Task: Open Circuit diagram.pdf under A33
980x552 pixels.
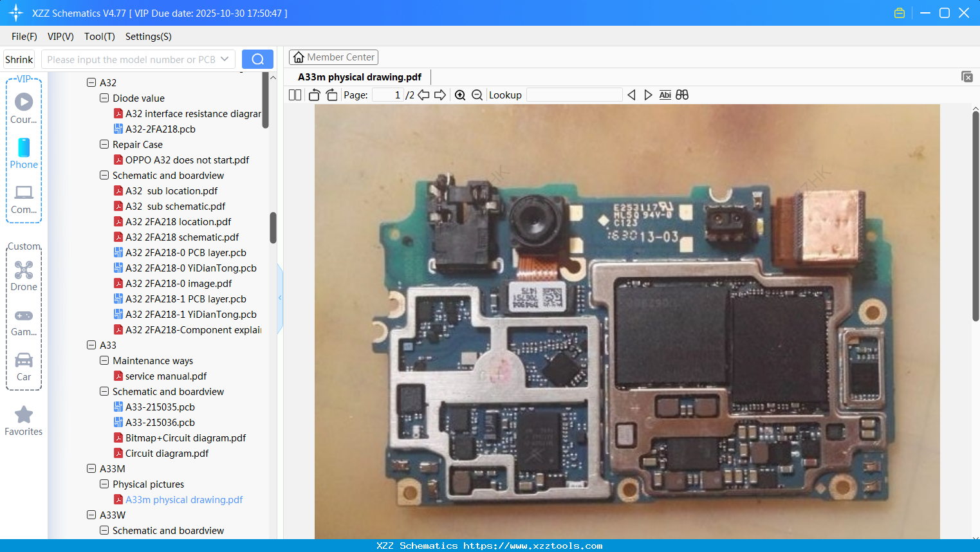Action: coord(167,454)
